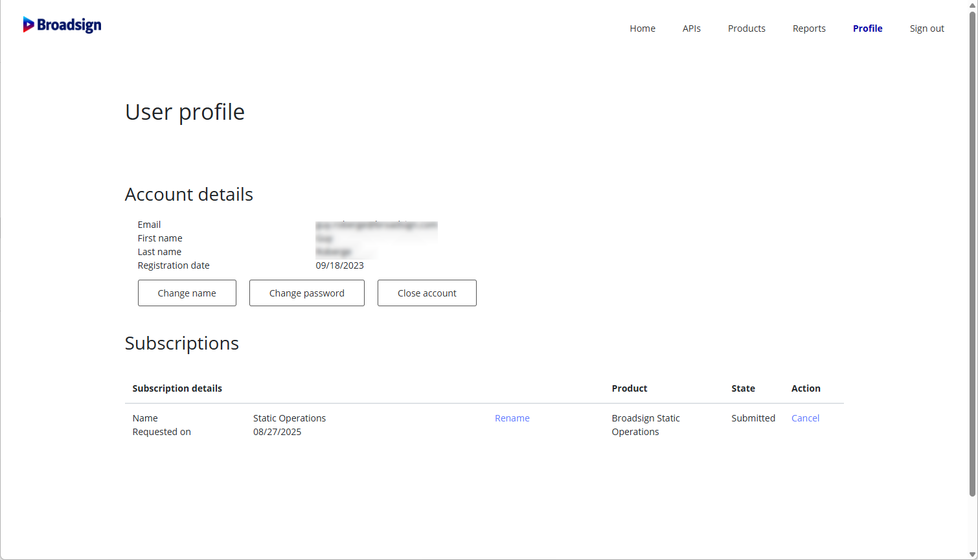Select the Profile navigation item
The height and width of the screenshot is (560, 978).
click(867, 28)
